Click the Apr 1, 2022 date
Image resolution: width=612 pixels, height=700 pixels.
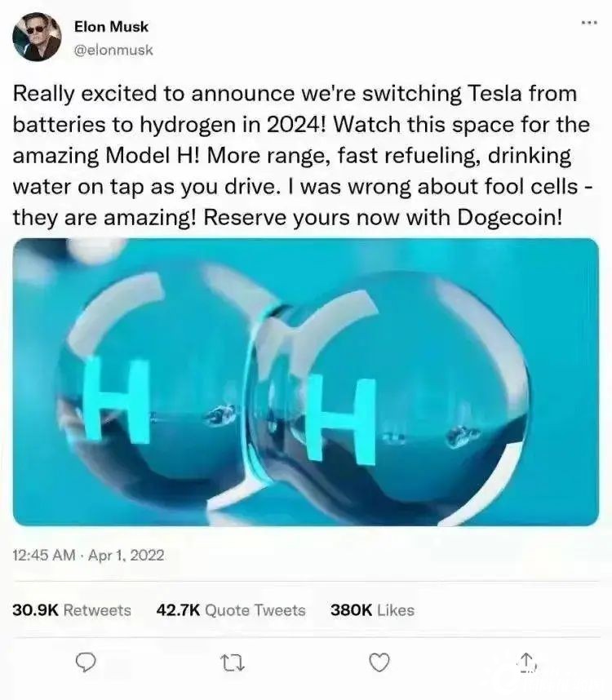(x=126, y=555)
